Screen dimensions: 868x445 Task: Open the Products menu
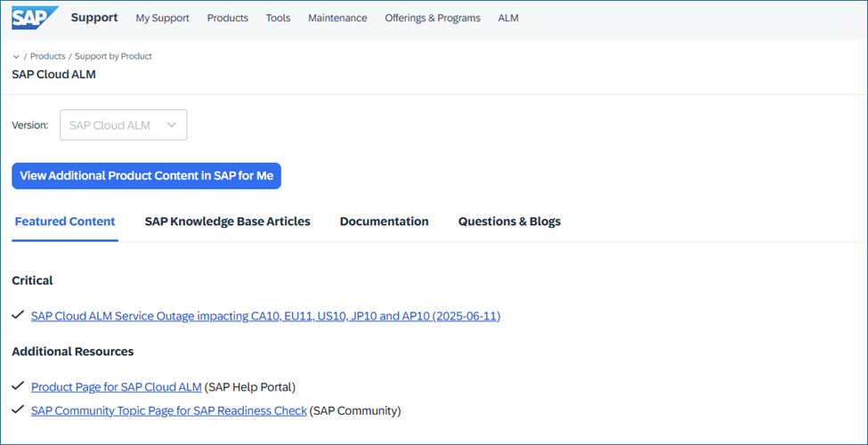coord(228,19)
